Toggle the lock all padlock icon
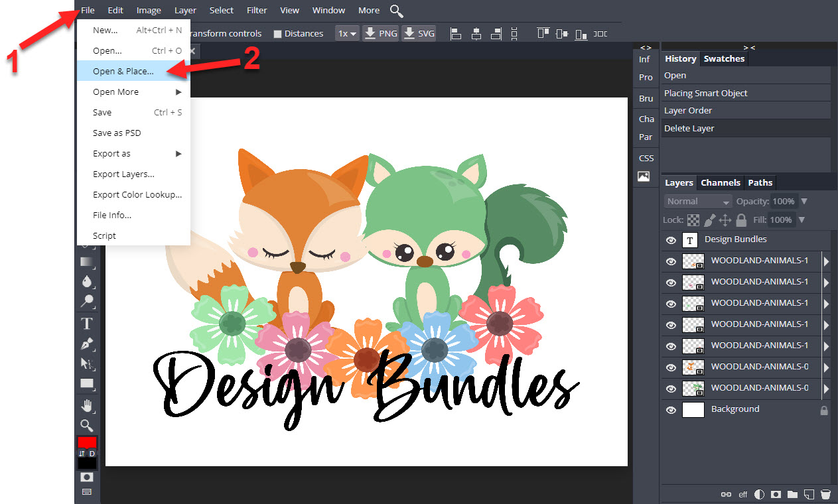Image resolution: width=838 pixels, height=504 pixels. 741,220
